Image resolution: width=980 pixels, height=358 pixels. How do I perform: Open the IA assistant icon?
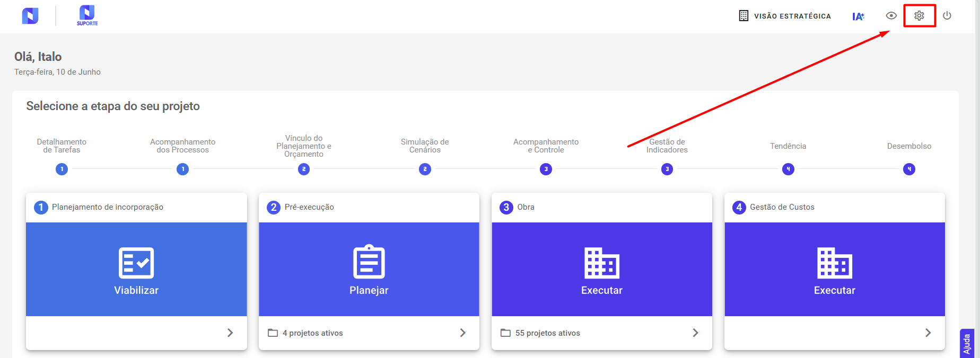(858, 16)
